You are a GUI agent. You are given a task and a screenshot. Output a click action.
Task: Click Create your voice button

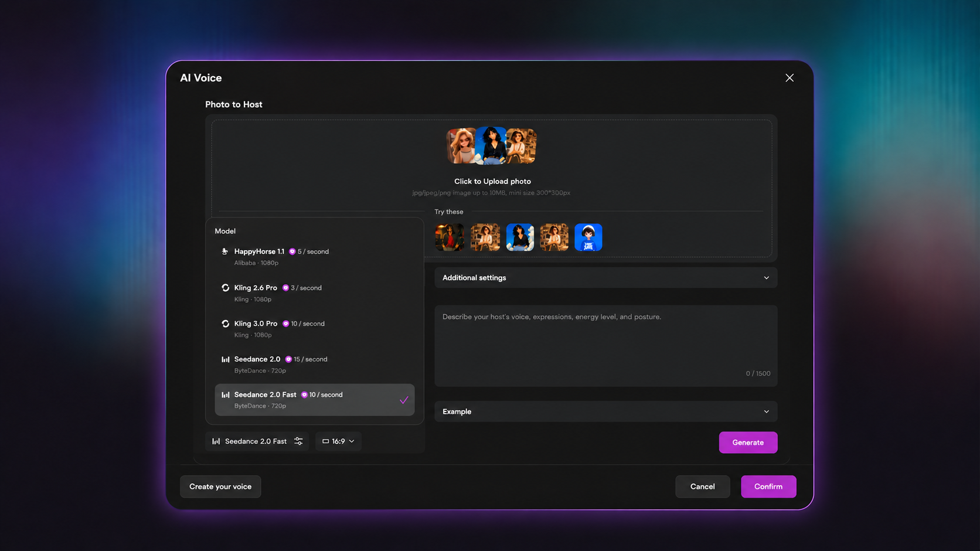coord(220,487)
